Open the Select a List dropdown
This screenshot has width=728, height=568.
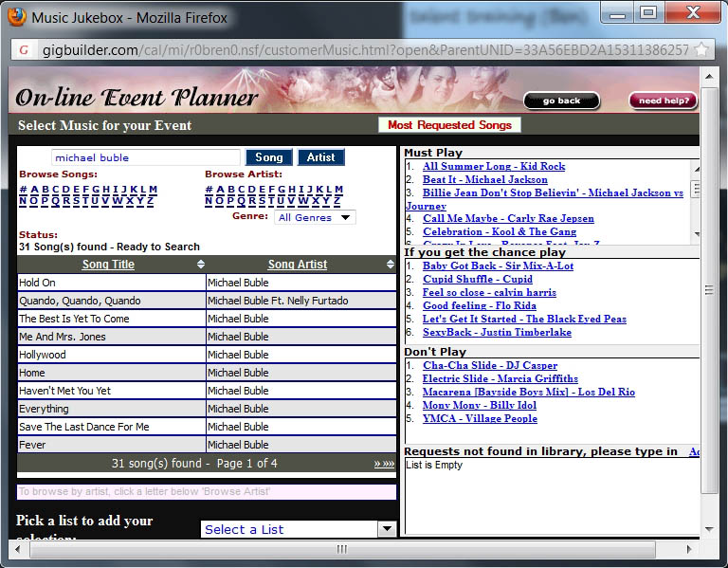(299, 529)
